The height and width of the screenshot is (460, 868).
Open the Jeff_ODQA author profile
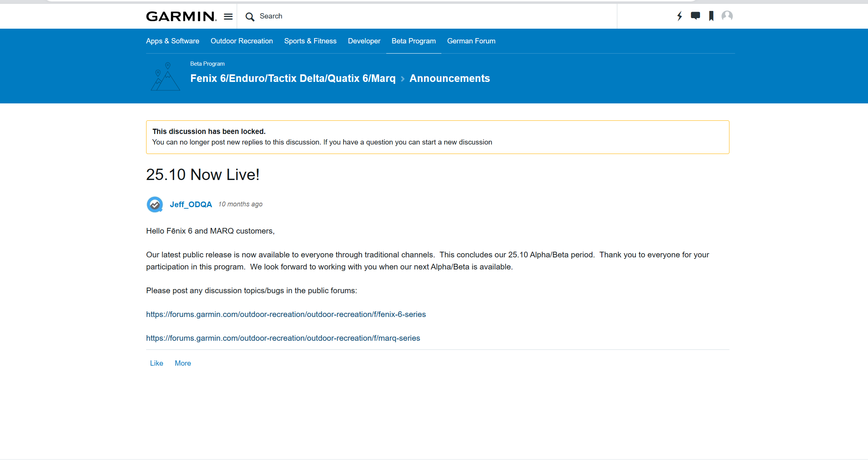coord(191,205)
